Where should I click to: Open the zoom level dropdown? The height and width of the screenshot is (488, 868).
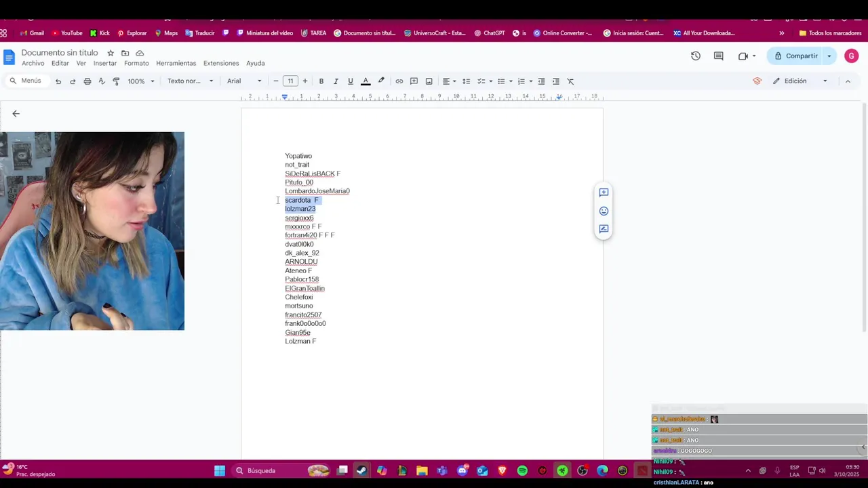point(141,81)
